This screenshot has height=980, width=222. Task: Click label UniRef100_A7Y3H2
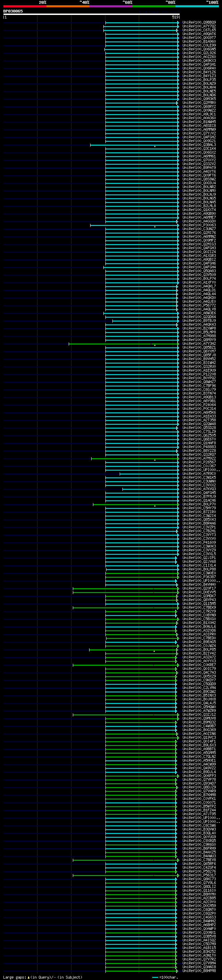click(x=199, y=344)
